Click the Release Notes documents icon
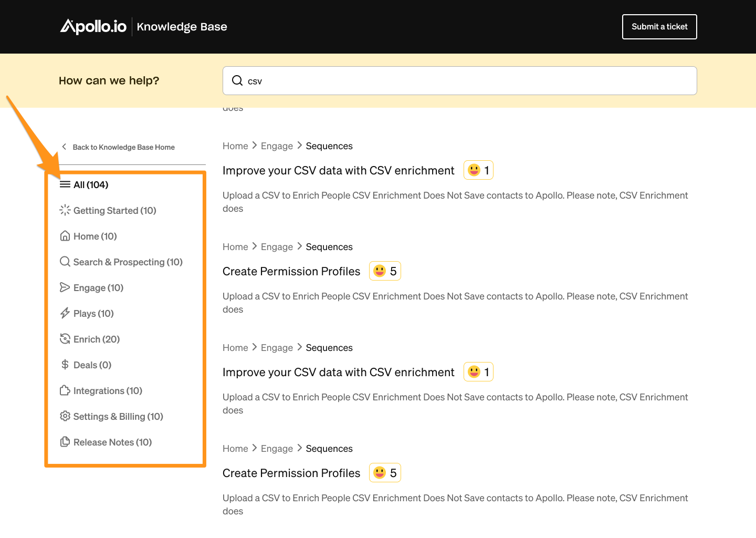Image resolution: width=756 pixels, height=538 pixels. 65,442
